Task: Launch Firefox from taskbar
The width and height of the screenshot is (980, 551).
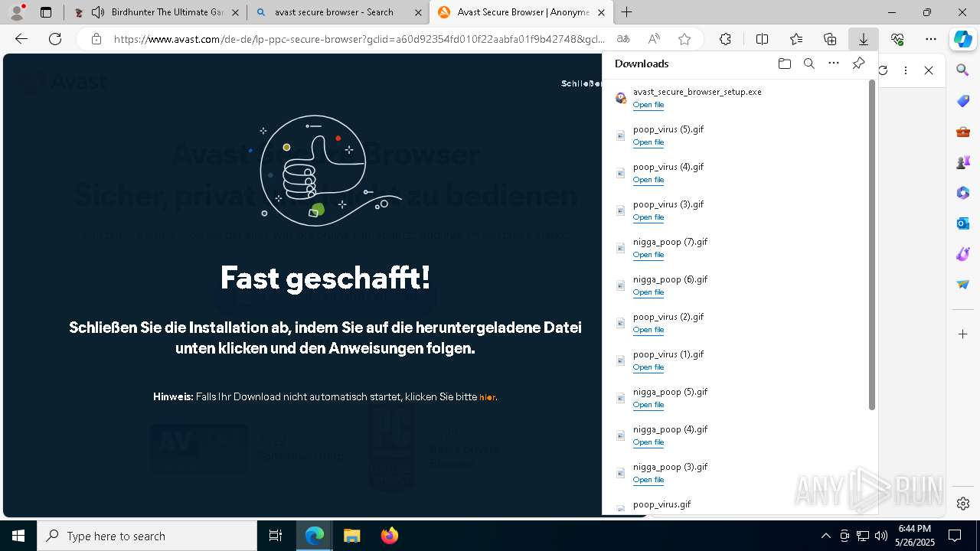Action: (x=389, y=536)
